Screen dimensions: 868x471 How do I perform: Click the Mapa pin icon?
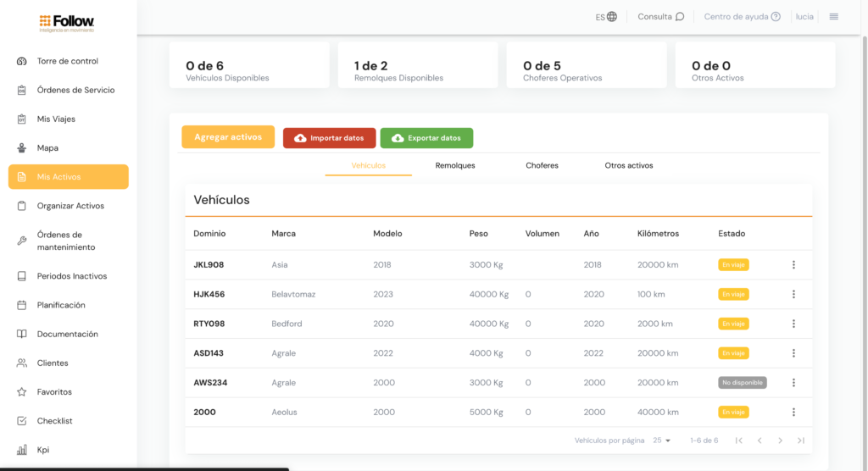(21, 148)
